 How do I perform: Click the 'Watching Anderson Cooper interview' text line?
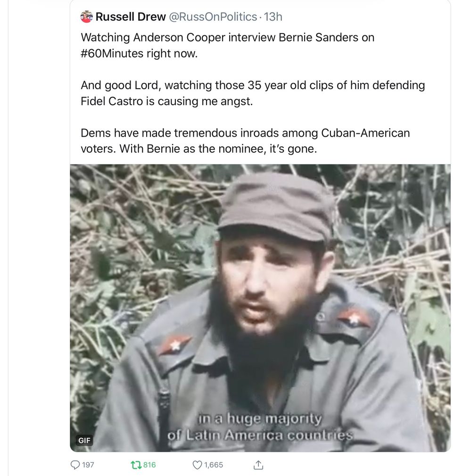click(228, 38)
